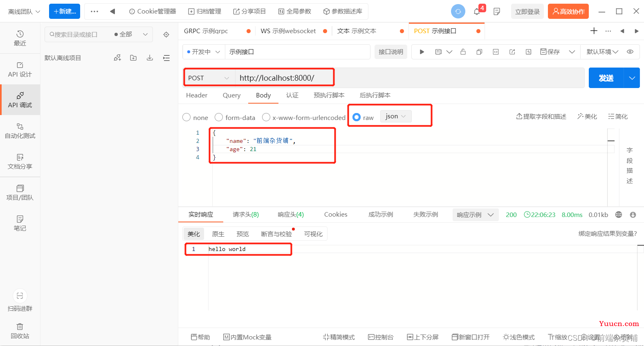Click the 搜索目录或接口 search box
Image resolution: width=644 pixels, height=346 pixels.
[78, 34]
